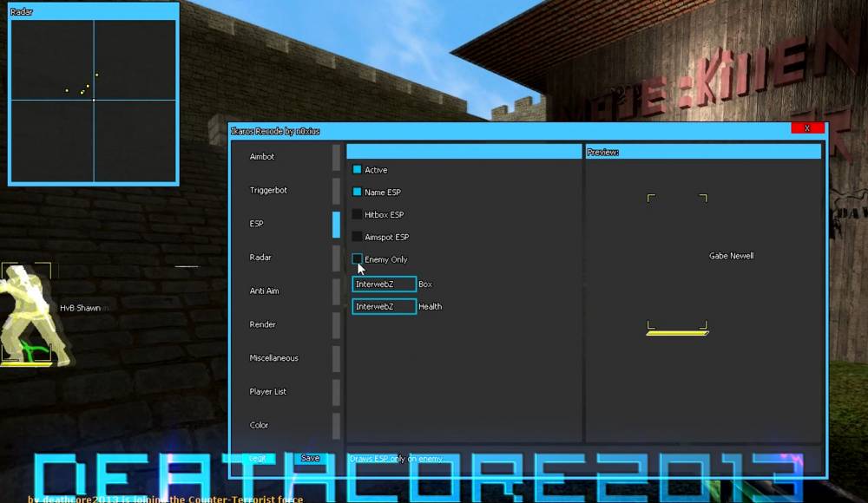
Task: Open the Box style dropdown
Action: 385,284
